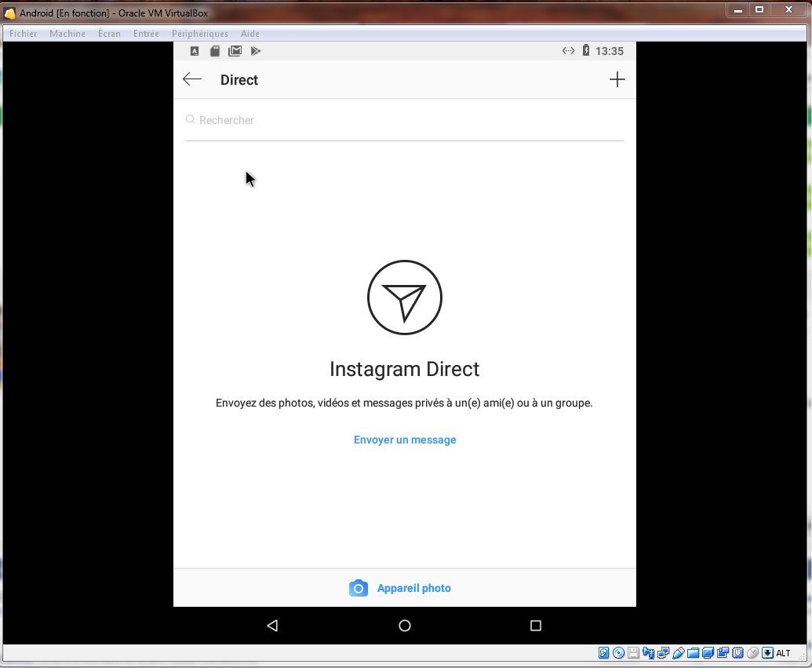Tap the battery status icon
This screenshot has height=668, width=812.
(586, 50)
